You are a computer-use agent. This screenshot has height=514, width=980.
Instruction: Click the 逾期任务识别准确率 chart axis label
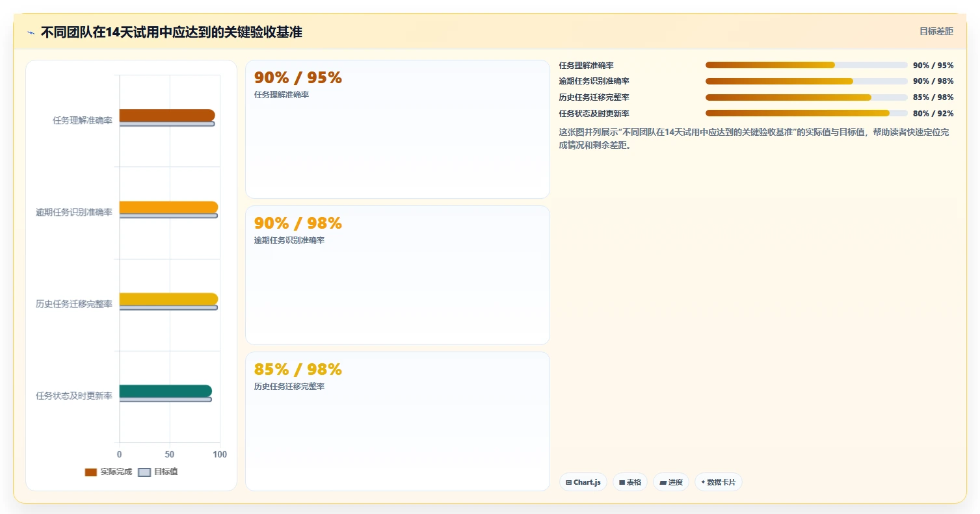[x=74, y=212]
